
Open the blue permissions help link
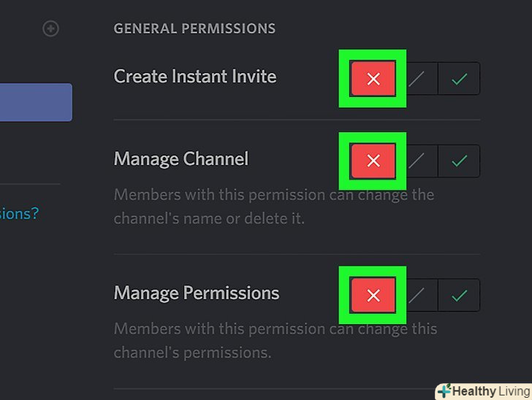[19, 213]
